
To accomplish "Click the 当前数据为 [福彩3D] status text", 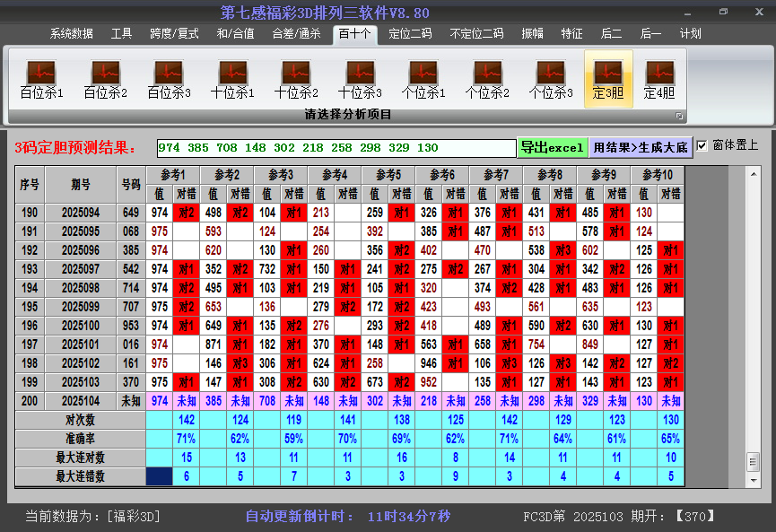I will (92, 517).
